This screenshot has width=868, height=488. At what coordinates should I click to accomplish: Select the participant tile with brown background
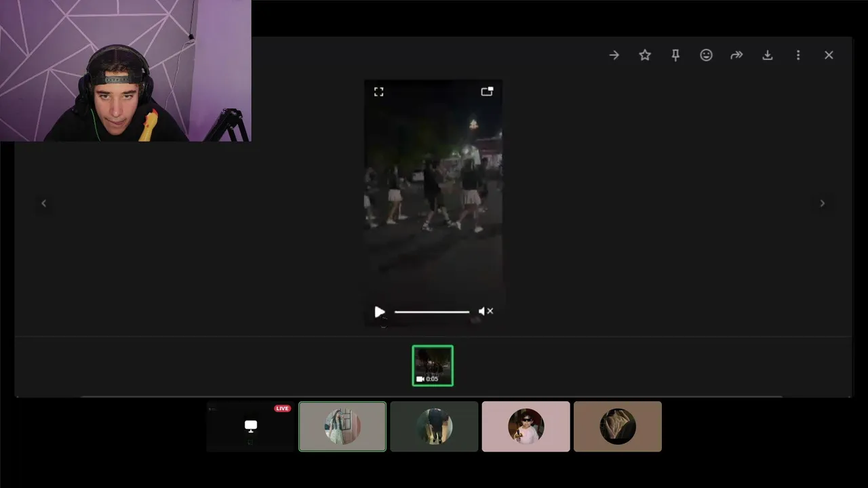[x=618, y=426]
